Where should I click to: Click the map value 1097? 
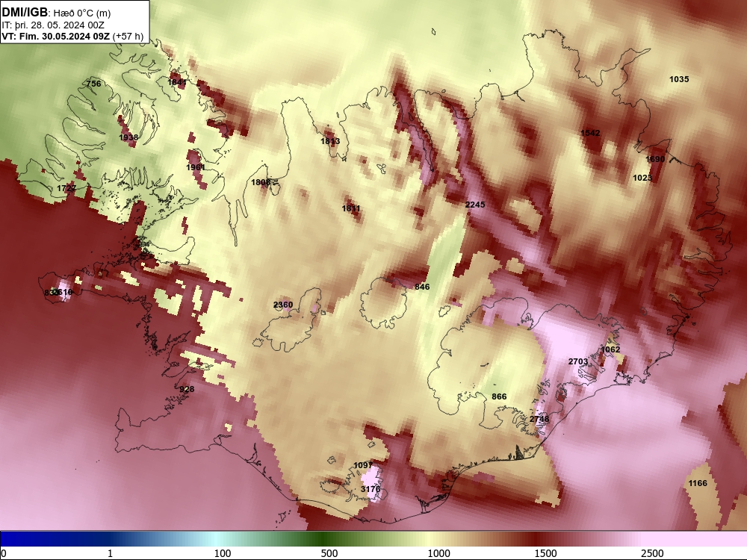pos(363,465)
